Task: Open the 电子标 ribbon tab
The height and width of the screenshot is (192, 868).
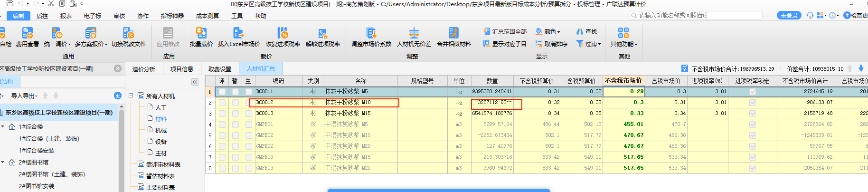Action: click(x=93, y=16)
